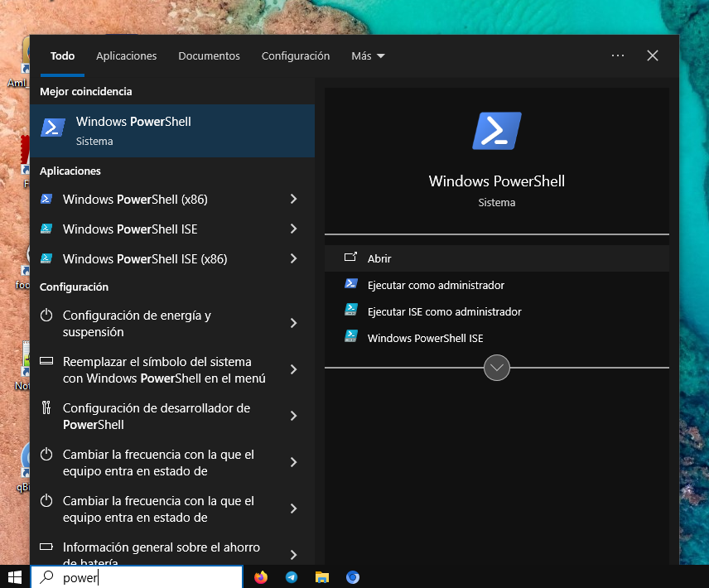709x588 pixels.
Task: Click tools icon beside Configuración de desarrollador
Action: pyautogui.click(x=46, y=407)
